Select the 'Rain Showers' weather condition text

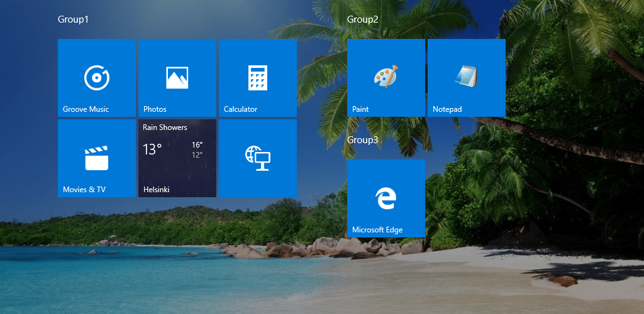coord(165,127)
